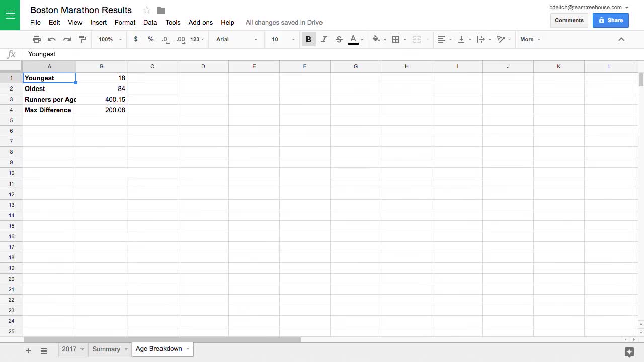This screenshot has width=644, height=362.
Task: Open the File menu
Action: coord(35,22)
